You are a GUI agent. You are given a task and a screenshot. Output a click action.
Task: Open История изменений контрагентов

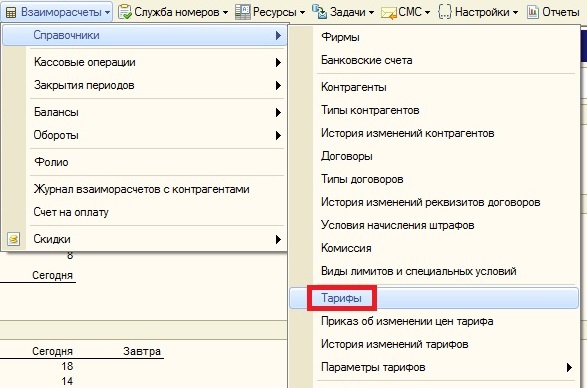click(x=434, y=133)
